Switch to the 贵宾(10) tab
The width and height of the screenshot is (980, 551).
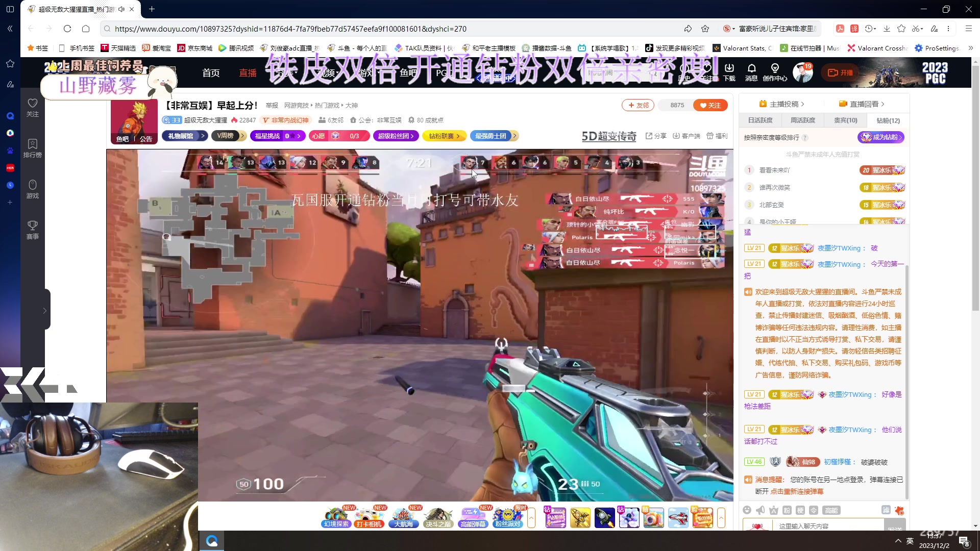[x=845, y=120]
